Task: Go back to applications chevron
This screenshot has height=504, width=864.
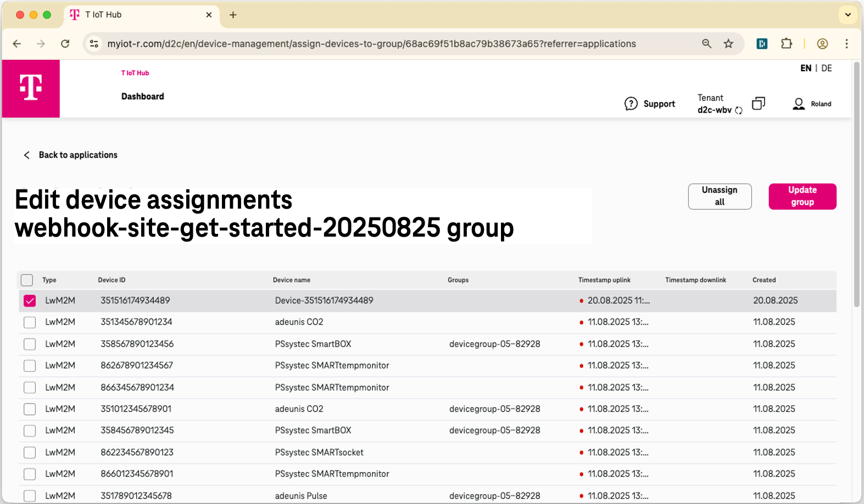Action: [x=27, y=155]
